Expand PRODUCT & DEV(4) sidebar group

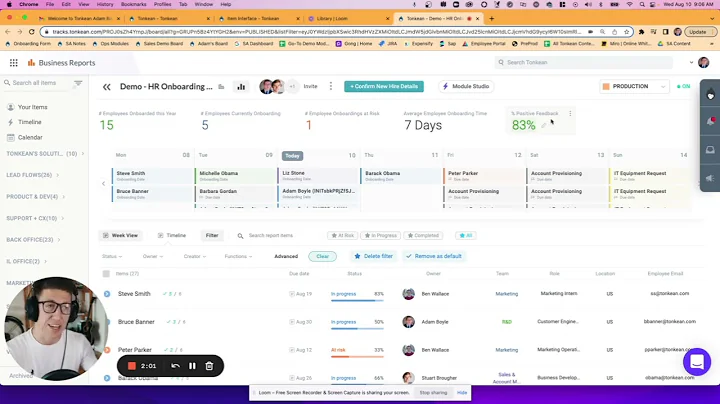pos(35,196)
